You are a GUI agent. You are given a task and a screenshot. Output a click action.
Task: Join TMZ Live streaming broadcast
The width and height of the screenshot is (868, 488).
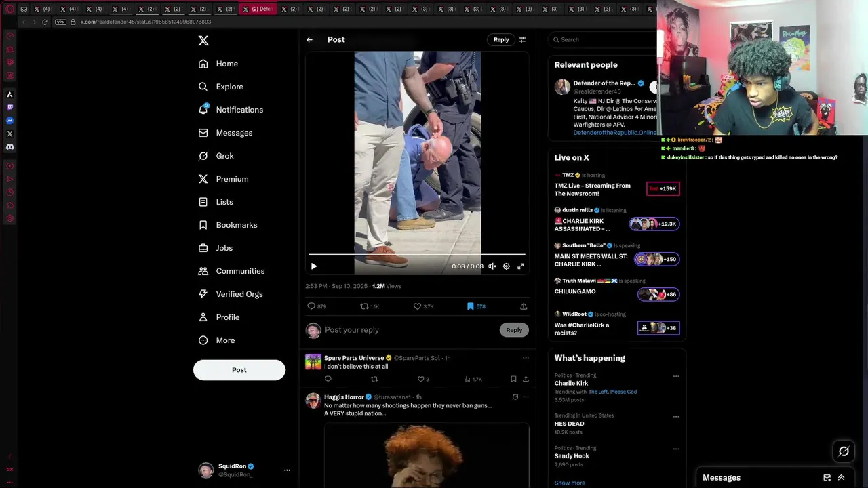[x=663, y=188]
